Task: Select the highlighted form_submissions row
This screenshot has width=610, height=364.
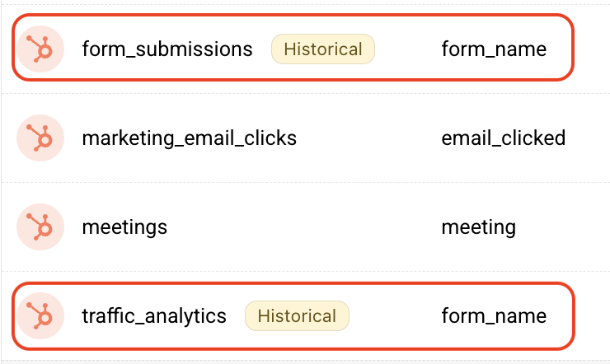Action: tap(293, 48)
